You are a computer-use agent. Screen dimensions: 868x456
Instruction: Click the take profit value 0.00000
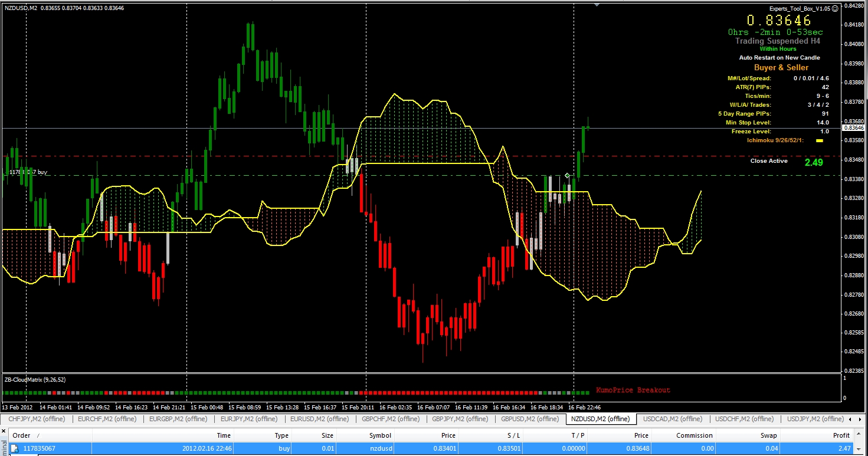pos(574,448)
